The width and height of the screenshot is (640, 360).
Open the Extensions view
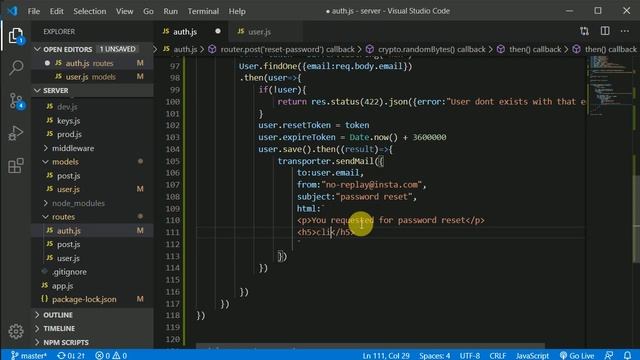16,166
